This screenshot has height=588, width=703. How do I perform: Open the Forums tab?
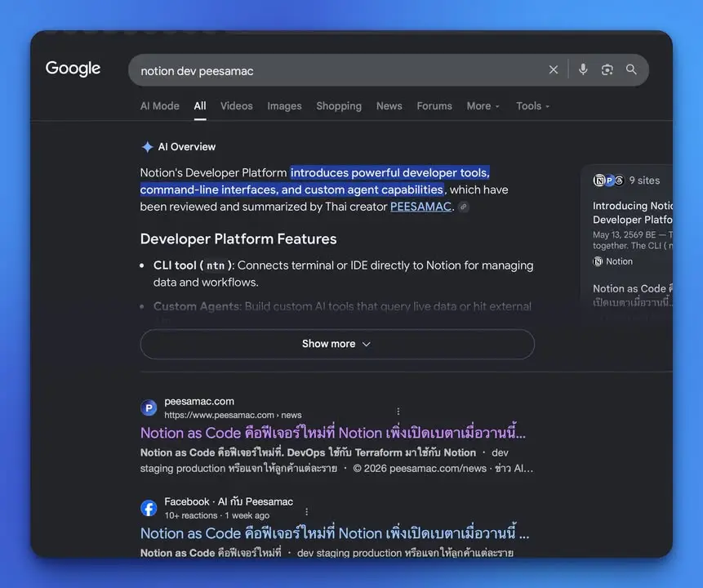point(434,106)
